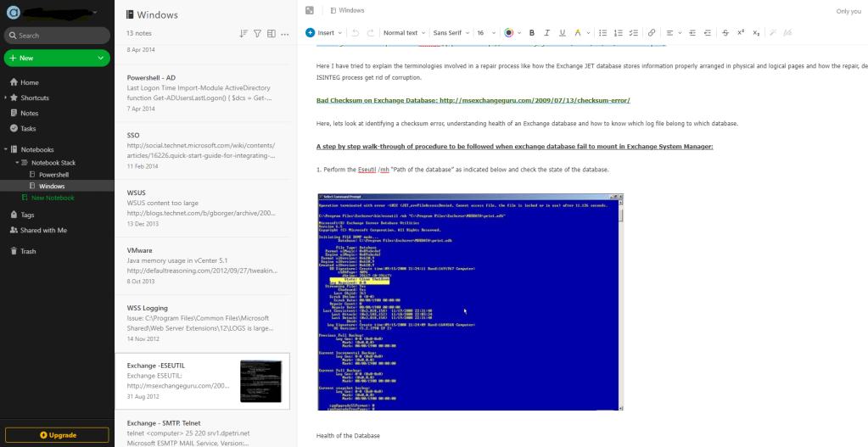This screenshot has width=868, height=447.
Task: Open the Bad Checksum on Exchange Database link
Action: 473,100
